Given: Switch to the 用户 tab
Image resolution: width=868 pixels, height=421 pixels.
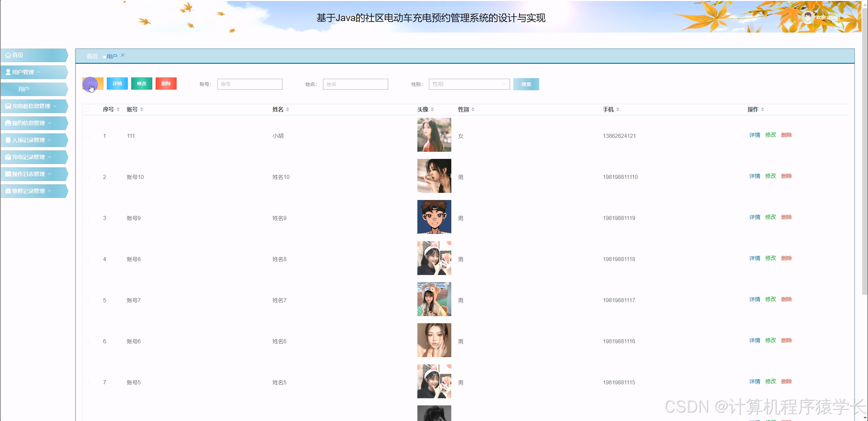Looking at the screenshot, I should coord(112,56).
